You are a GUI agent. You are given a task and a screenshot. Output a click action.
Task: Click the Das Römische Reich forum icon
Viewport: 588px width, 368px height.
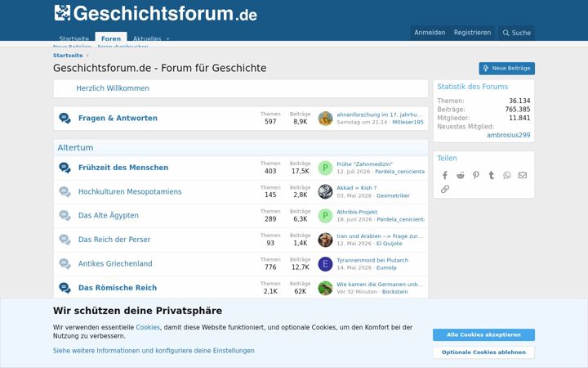pyautogui.click(x=65, y=288)
